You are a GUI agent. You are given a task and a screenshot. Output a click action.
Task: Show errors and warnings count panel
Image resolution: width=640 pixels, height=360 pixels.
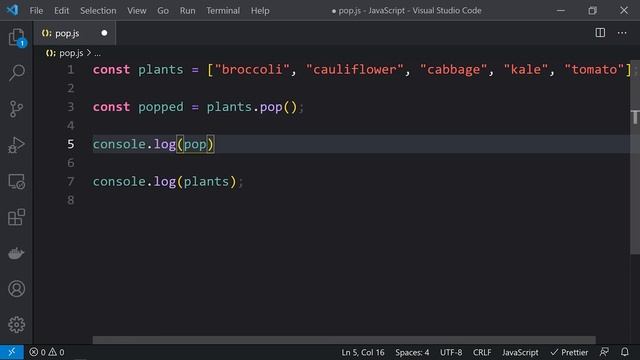point(47,352)
